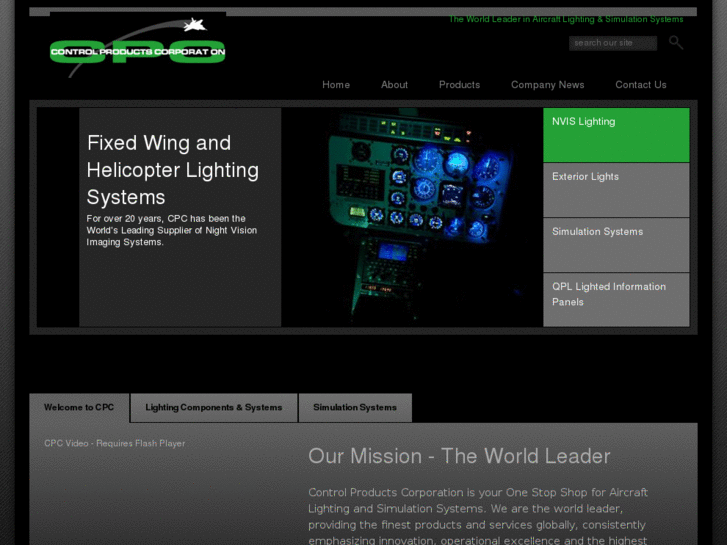This screenshot has width=727, height=545.
Task: Go to Company News
Action: click(x=548, y=85)
